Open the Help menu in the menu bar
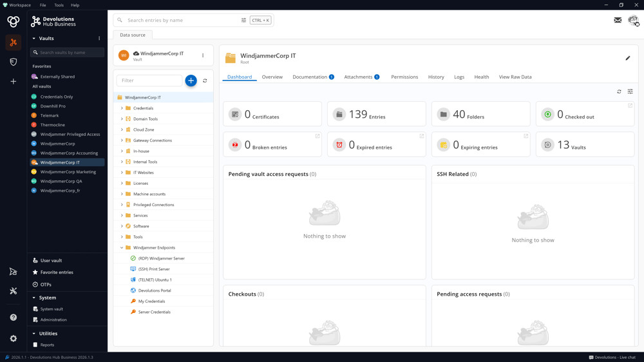The width and height of the screenshot is (644, 362). coord(75,5)
